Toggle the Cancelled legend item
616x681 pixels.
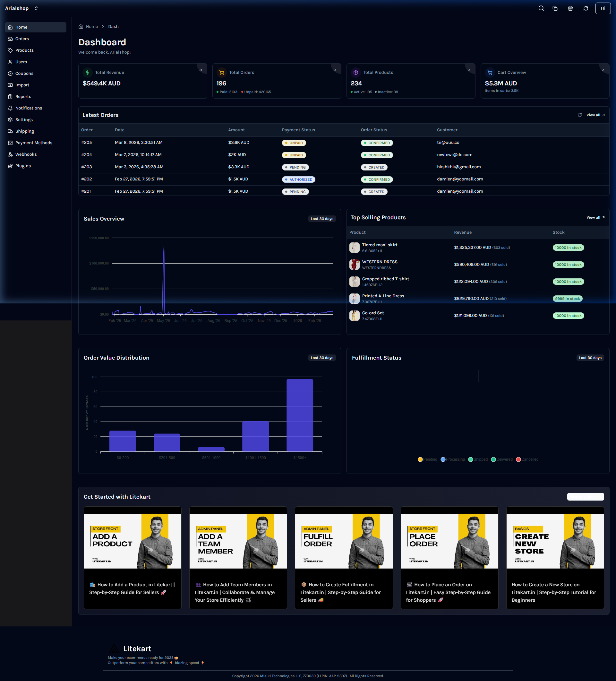point(527,459)
